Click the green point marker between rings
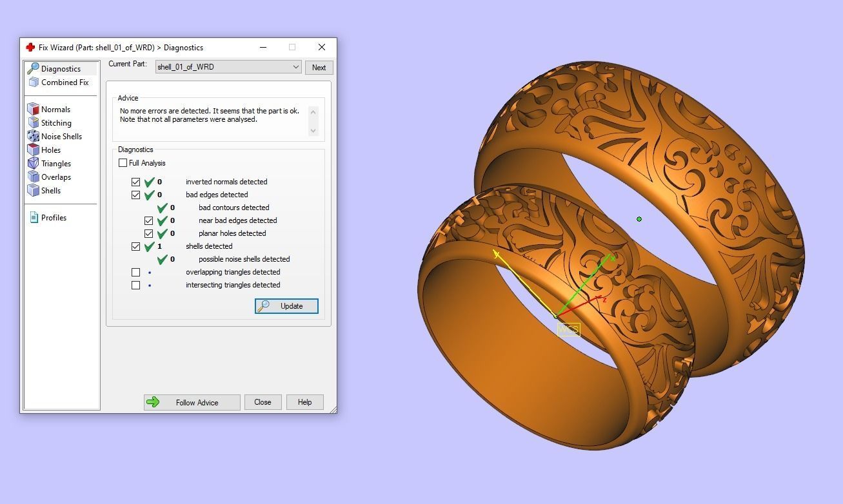The image size is (843, 504). tap(639, 219)
